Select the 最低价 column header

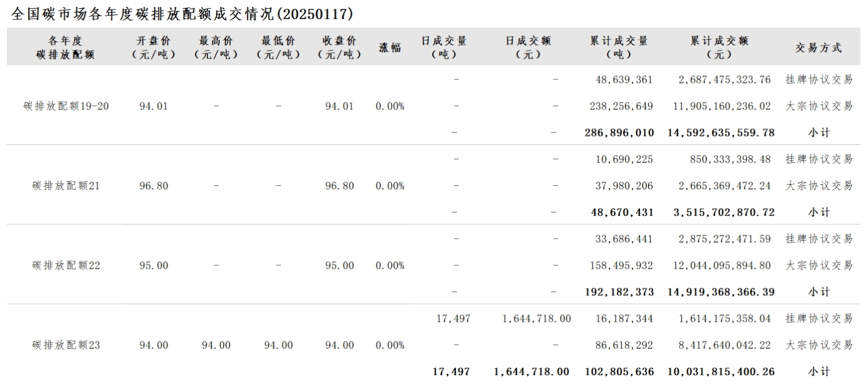pyautogui.click(x=278, y=47)
